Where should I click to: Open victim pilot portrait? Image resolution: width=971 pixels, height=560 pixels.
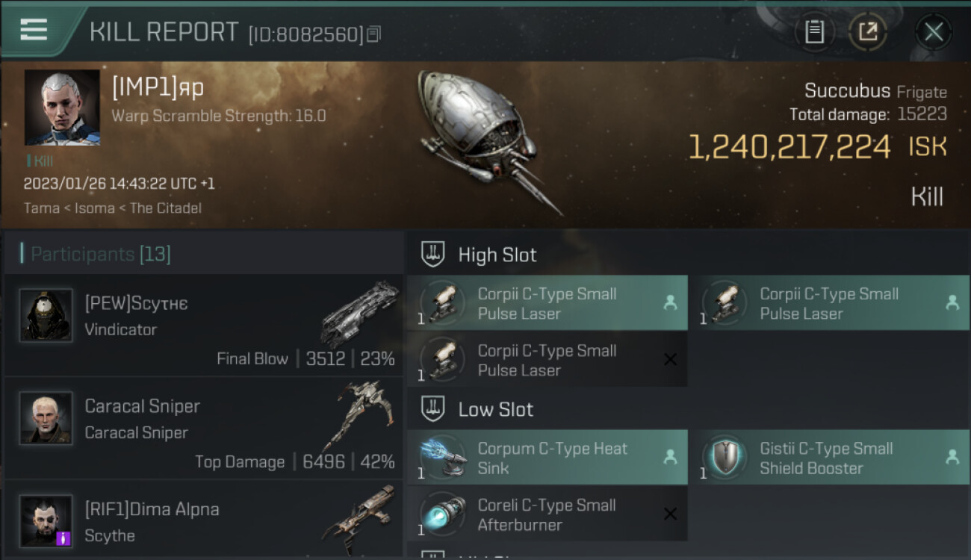[x=62, y=108]
